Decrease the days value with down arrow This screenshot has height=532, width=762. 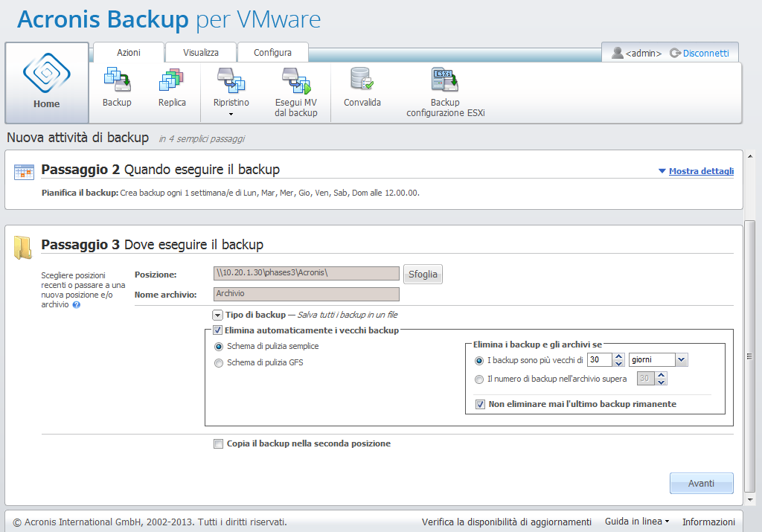tap(618, 363)
